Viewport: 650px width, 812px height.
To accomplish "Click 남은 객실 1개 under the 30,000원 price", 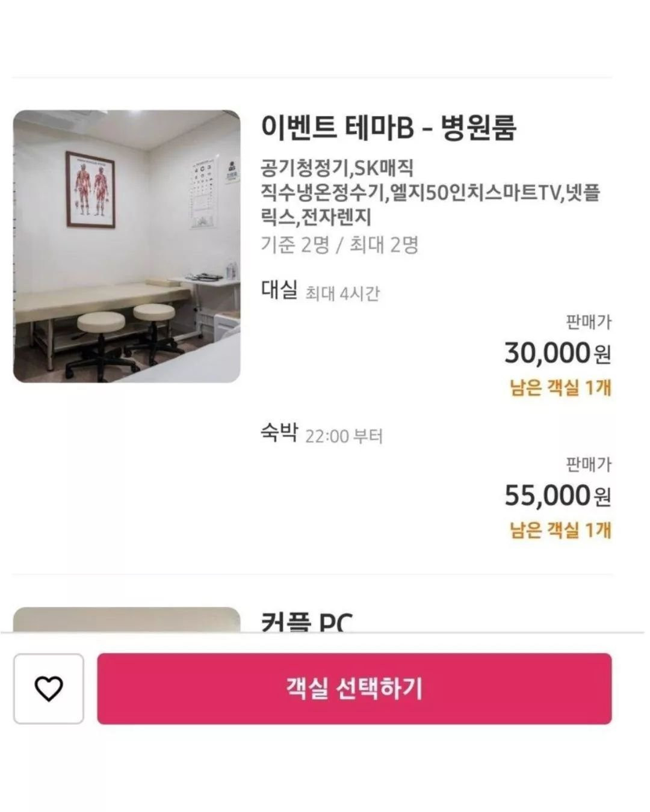I will pos(560,388).
